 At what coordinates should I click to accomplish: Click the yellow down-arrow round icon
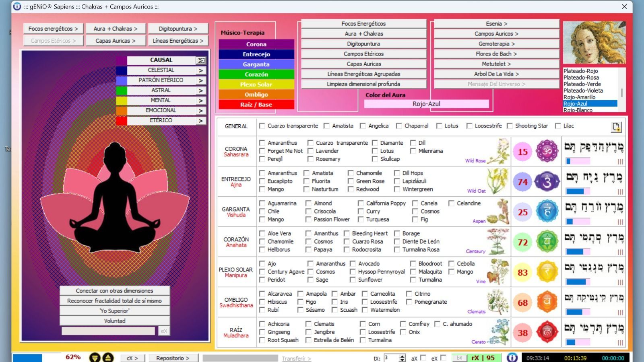(x=95, y=358)
